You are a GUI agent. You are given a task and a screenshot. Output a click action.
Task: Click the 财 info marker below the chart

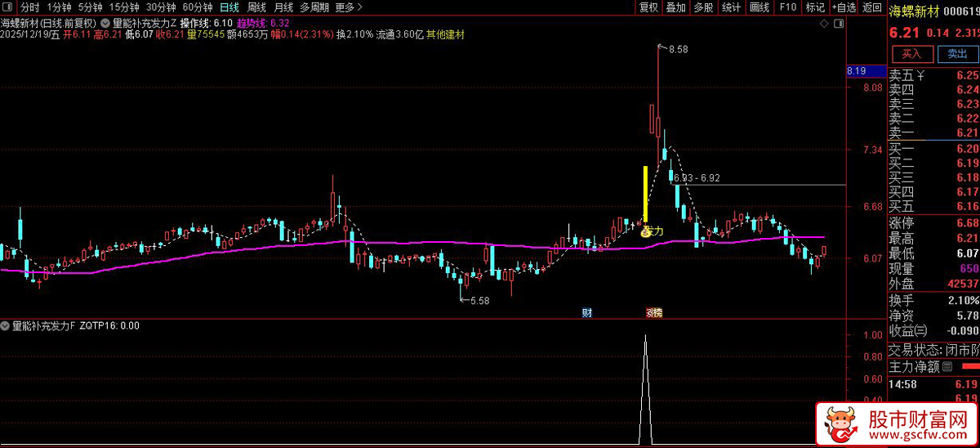(586, 313)
